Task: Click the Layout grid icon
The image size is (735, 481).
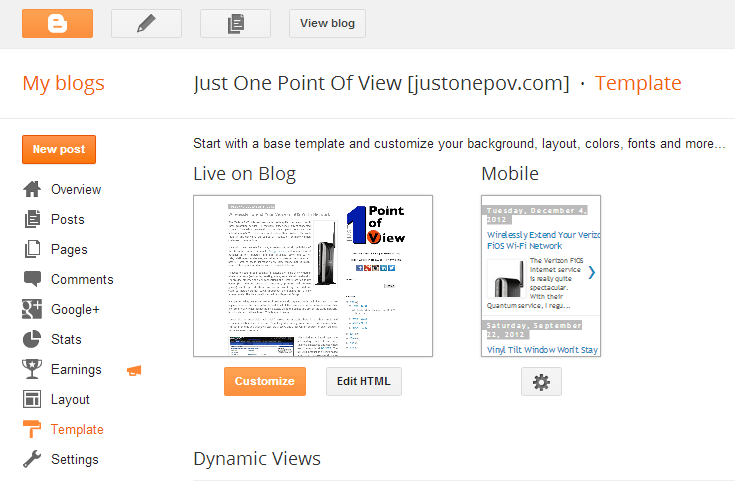Action: point(32,399)
